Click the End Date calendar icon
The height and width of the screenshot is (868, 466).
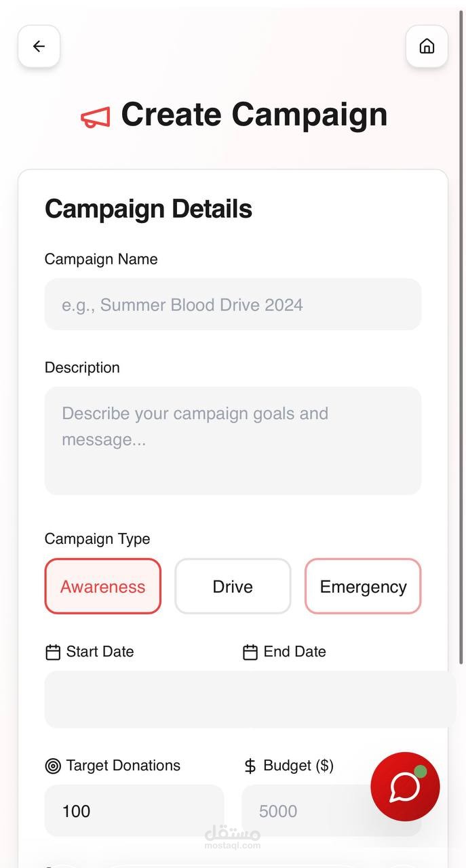250,652
